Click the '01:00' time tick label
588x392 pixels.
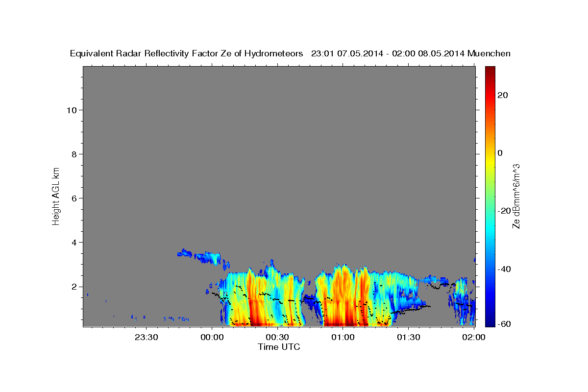pos(343,337)
